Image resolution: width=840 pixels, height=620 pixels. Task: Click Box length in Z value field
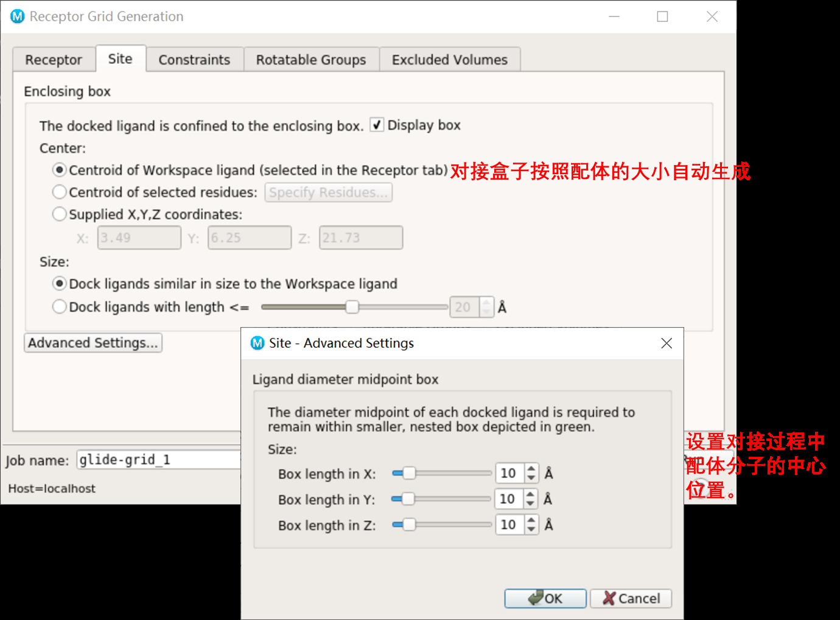coord(510,524)
